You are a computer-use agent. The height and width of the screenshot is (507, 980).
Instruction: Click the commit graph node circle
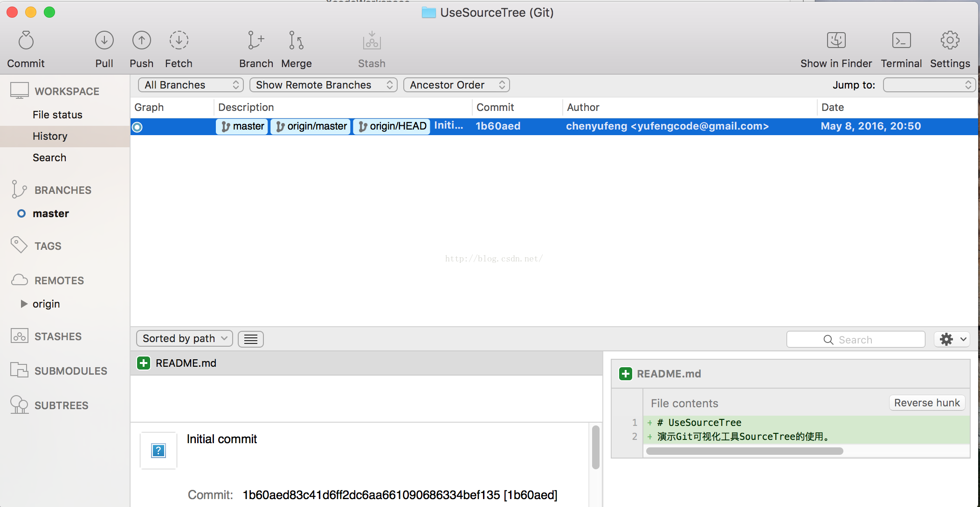[137, 127]
